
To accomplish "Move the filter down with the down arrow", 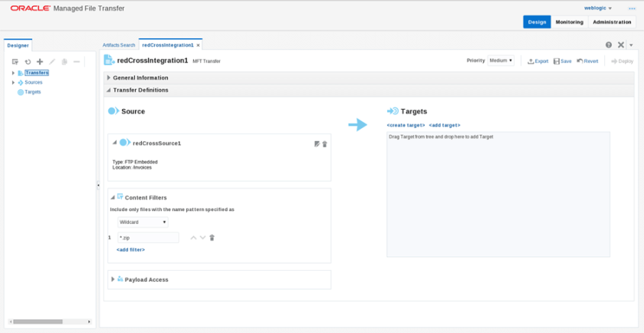I will click(x=202, y=238).
